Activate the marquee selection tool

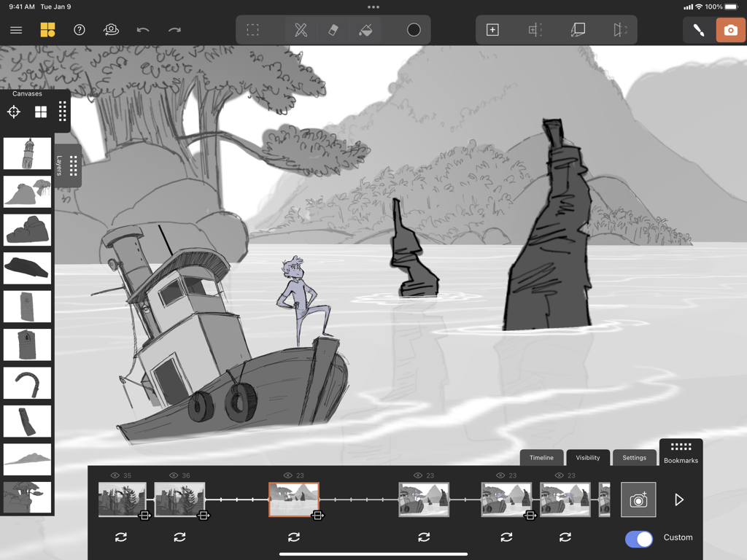(252, 30)
